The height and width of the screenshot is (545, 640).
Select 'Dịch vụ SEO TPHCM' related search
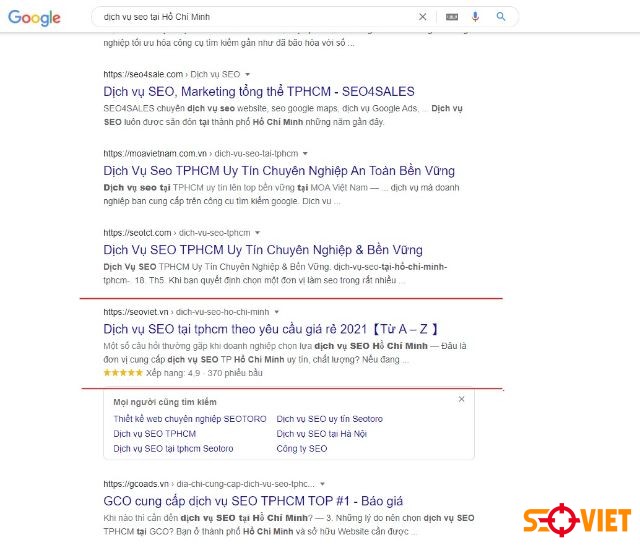(x=155, y=434)
